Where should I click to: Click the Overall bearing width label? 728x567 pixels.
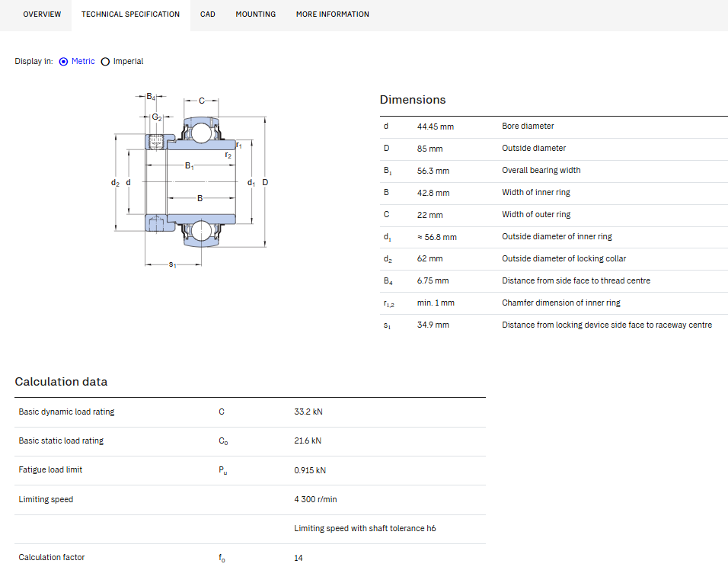click(x=541, y=170)
